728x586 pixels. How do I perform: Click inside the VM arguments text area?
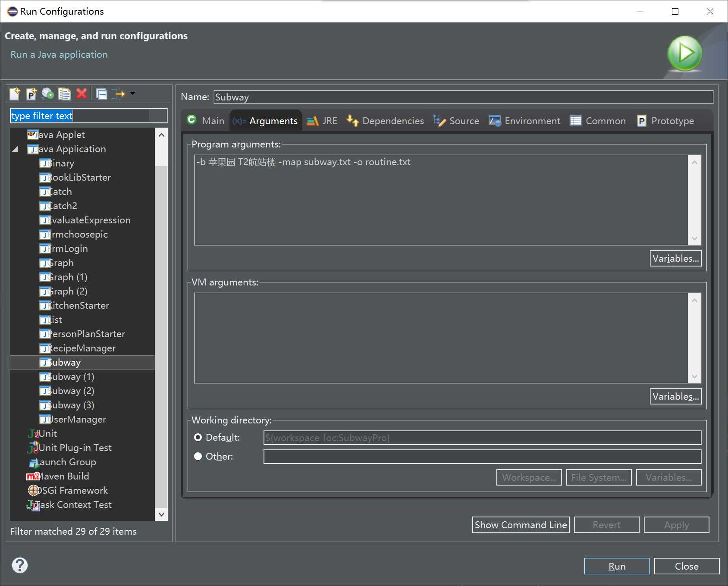coord(441,338)
